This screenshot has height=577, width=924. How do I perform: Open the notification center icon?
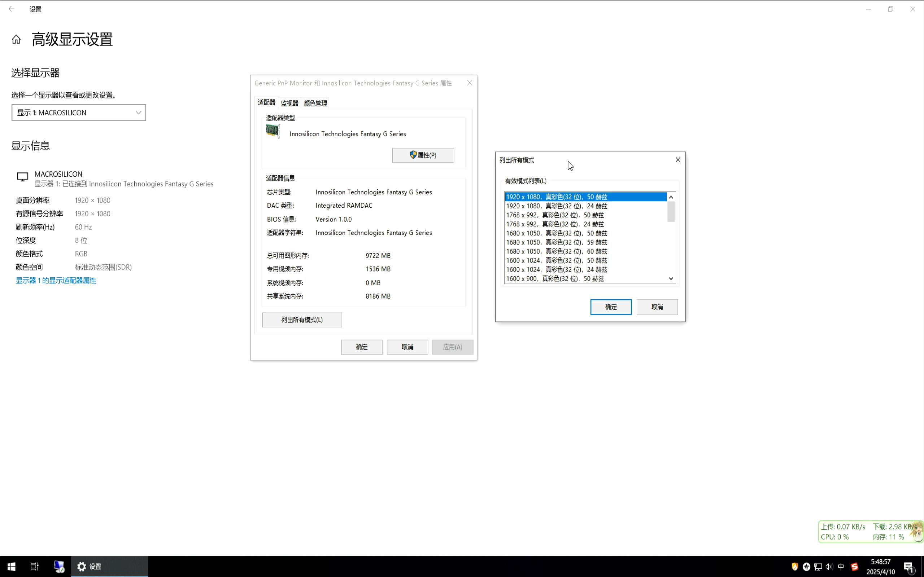pyautogui.click(x=909, y=567)
